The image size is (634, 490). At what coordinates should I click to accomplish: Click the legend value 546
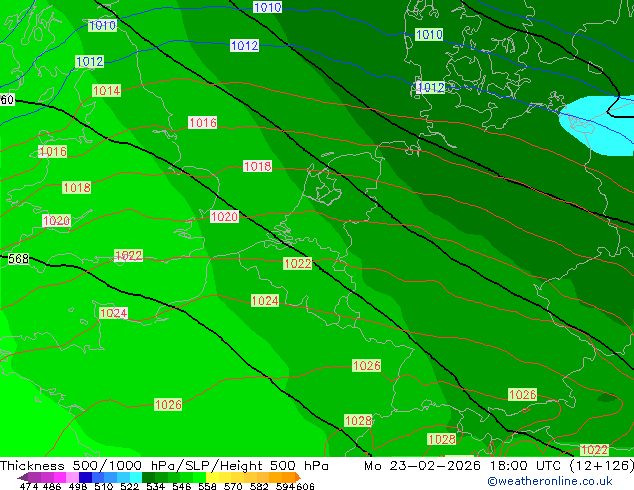coord(182,486)
